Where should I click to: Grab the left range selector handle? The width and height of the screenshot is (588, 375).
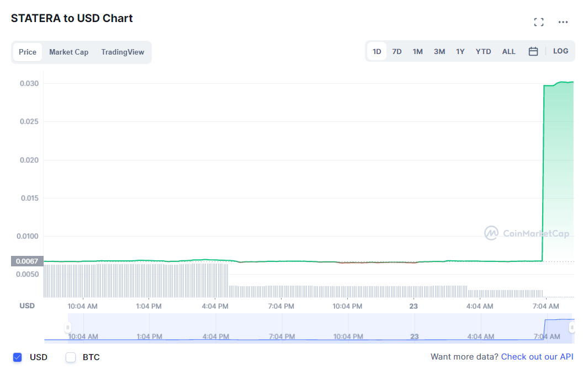coord(67,328)
